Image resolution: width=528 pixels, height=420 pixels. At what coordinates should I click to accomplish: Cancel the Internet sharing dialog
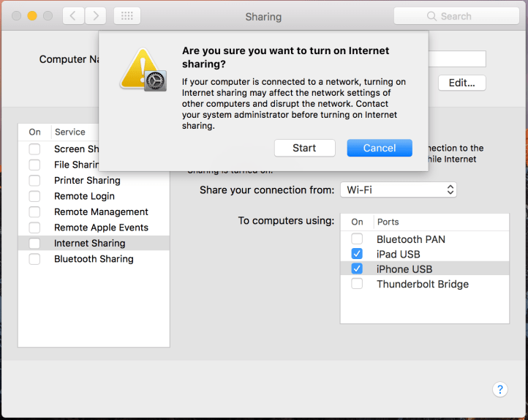(380, 148)
